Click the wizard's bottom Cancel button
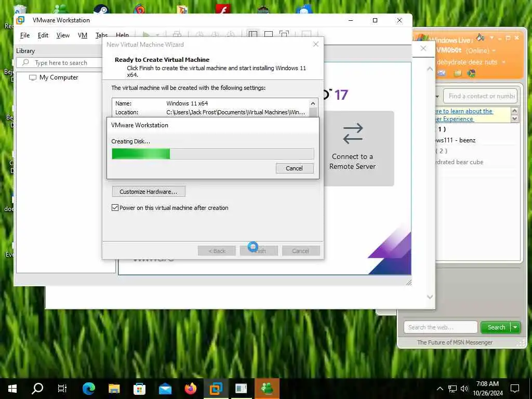This screenshot has width=532, height=399. 301,251
